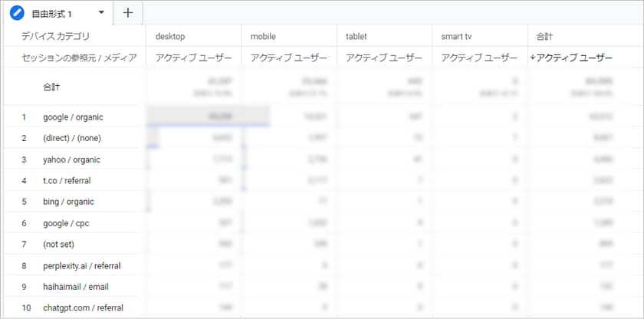
Task: Select the (not set) row
Action: point(60,244)
